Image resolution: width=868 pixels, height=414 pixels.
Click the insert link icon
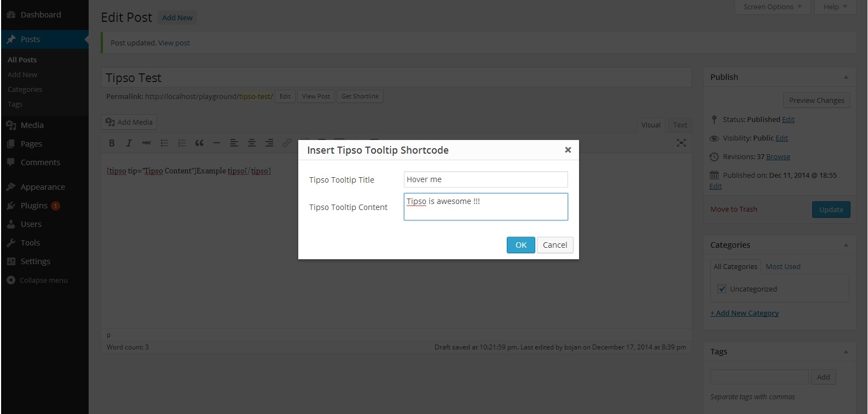click(x=287, y=143)
